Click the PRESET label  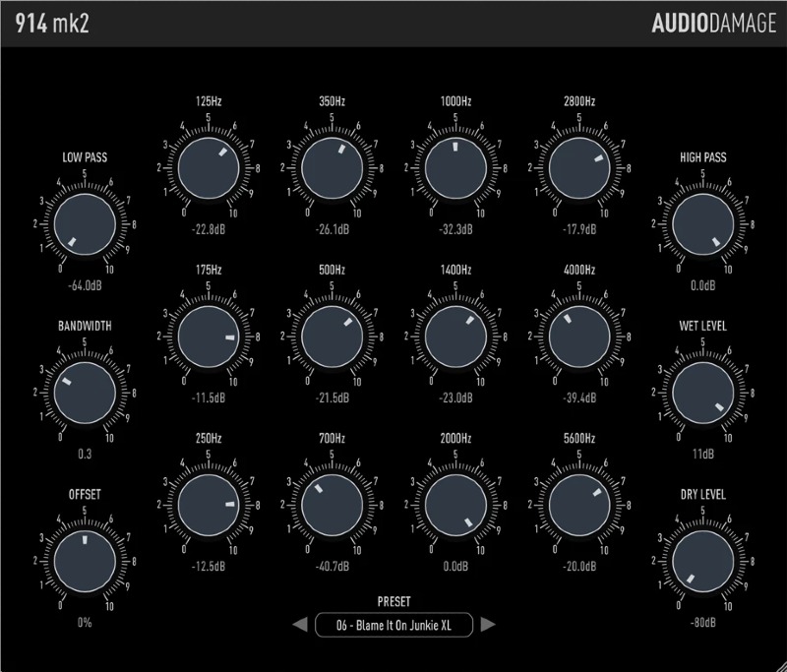click(x=394, y=602)
